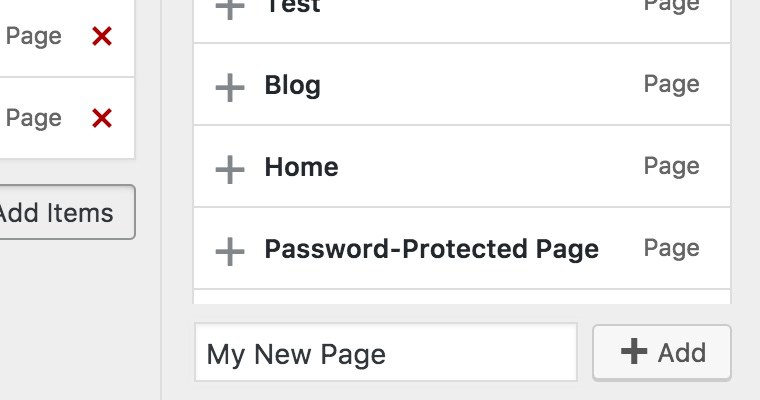Click the Page label beside the first red X
This screenshot has width=760, height=400.
pos(34,37)
